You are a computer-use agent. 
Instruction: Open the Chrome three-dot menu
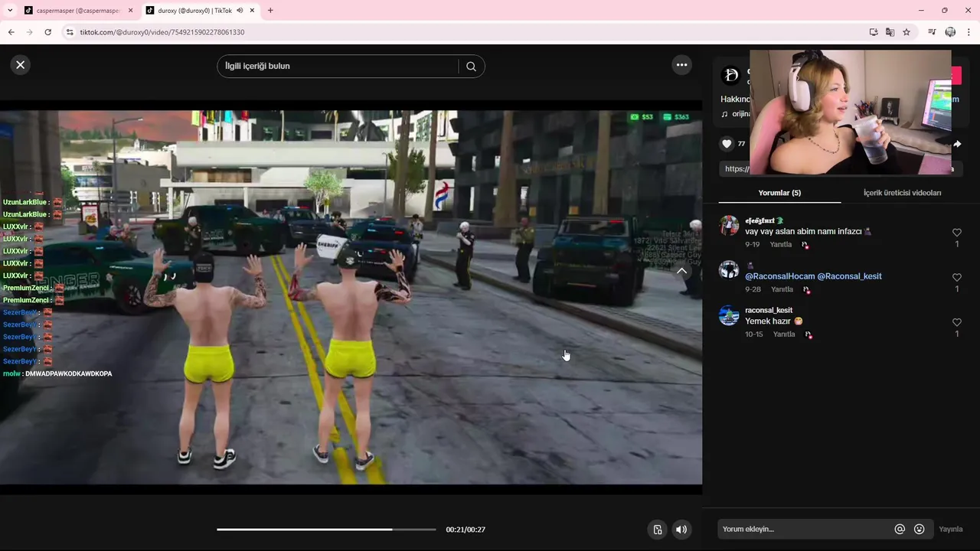[x=969, y=32]
